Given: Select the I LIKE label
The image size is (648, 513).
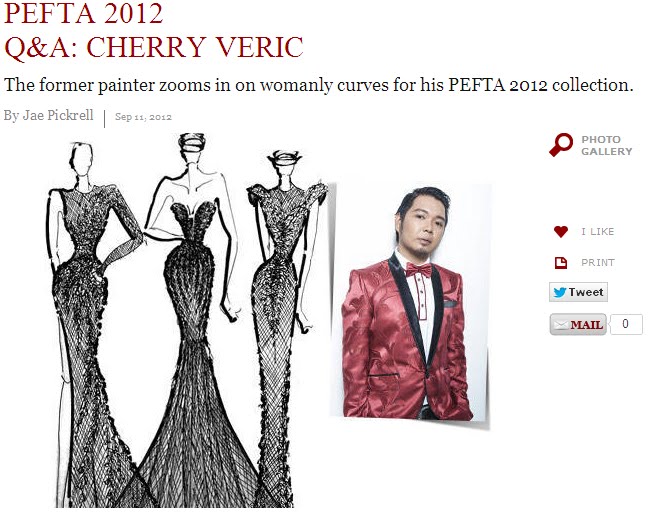Looking at the screenshot, I should (598, 231).
